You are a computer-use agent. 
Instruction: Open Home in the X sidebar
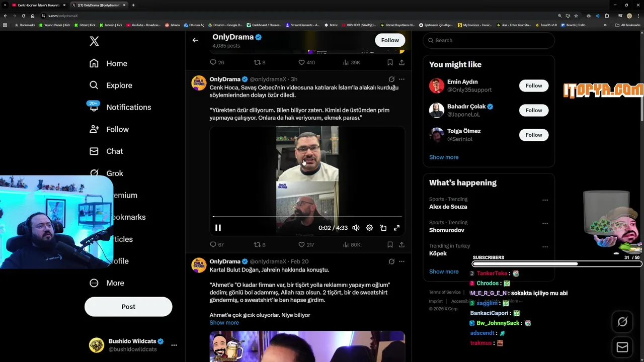108,63
